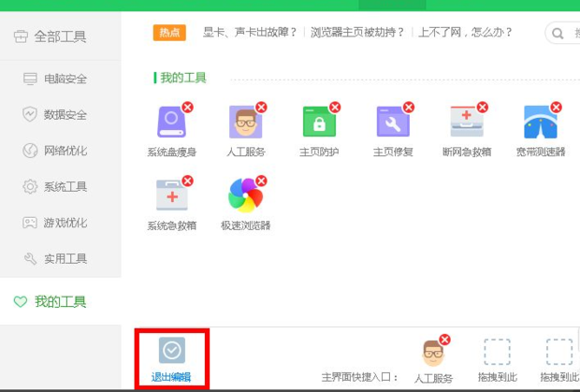Remove 系统急救箱 using its red X badge
The height and width of the screenshot is (392, 580).
(x=187, y=181)
